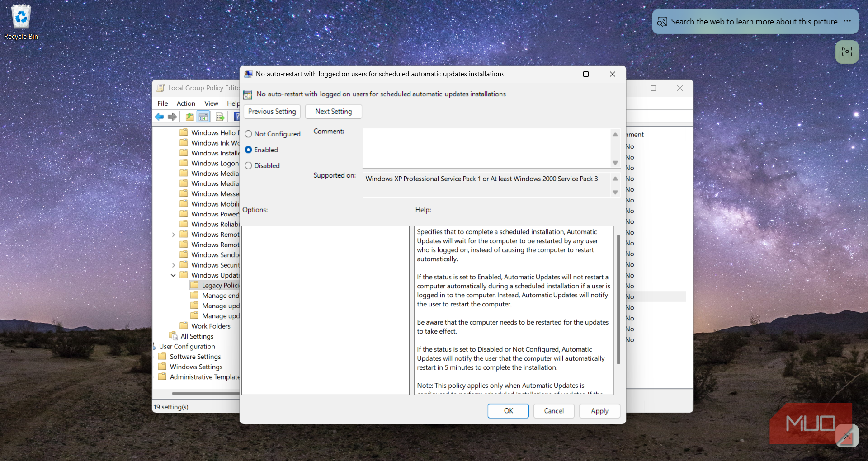The height and width of the screenshot is (461, 868).
Task: Expand the first Windows Remote tree node
Action: pos(173,235)
